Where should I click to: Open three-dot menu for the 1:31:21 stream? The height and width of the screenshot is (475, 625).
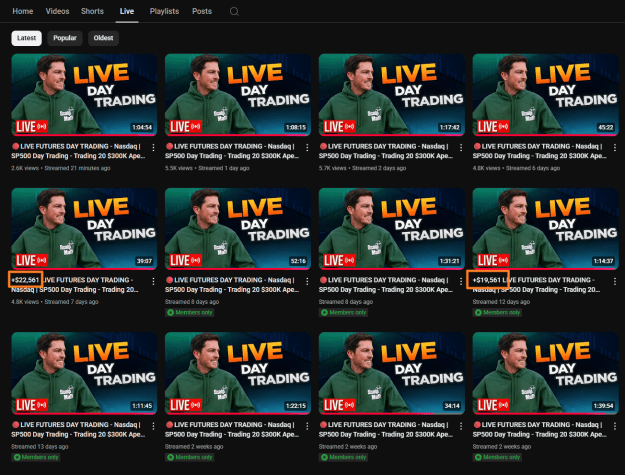click(x=461, y=281)
